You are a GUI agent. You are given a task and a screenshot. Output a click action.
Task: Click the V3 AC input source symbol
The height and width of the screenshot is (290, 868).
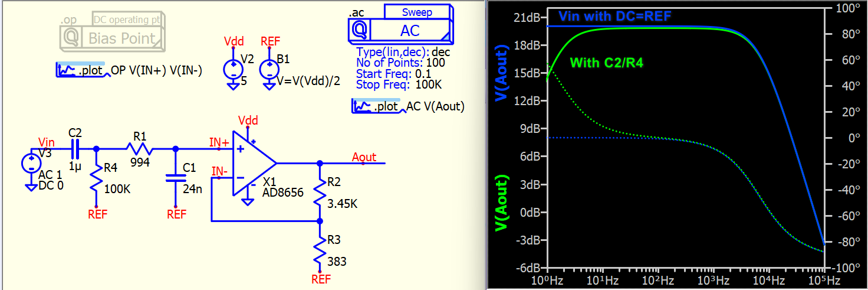[x=31, y=164]
